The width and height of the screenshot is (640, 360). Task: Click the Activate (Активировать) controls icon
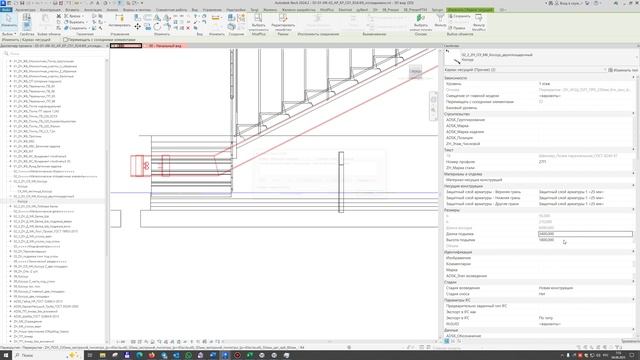tap(119, 20)
